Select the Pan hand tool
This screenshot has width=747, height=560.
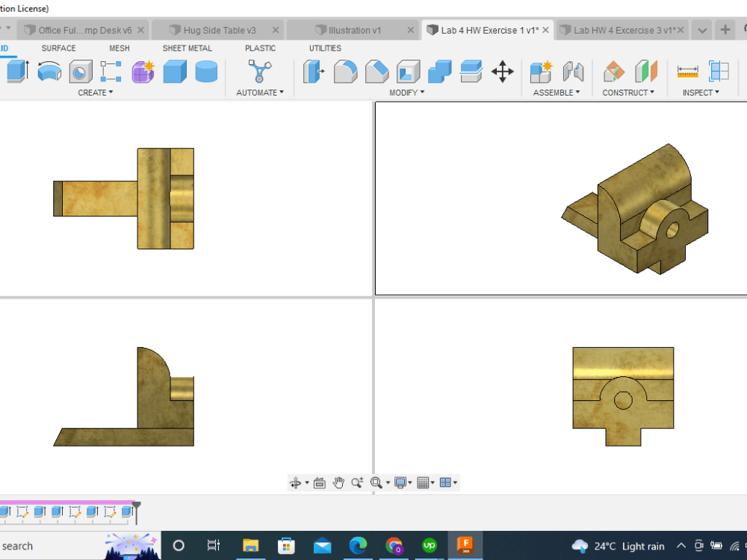pos(338,483)
